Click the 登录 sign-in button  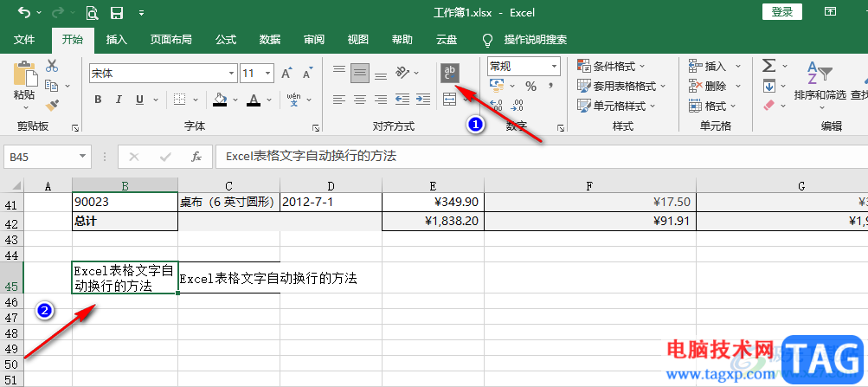pos(782,11)
